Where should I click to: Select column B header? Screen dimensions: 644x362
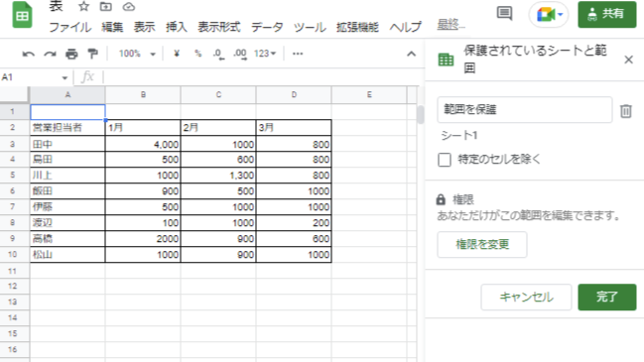[x=143, y=95]
